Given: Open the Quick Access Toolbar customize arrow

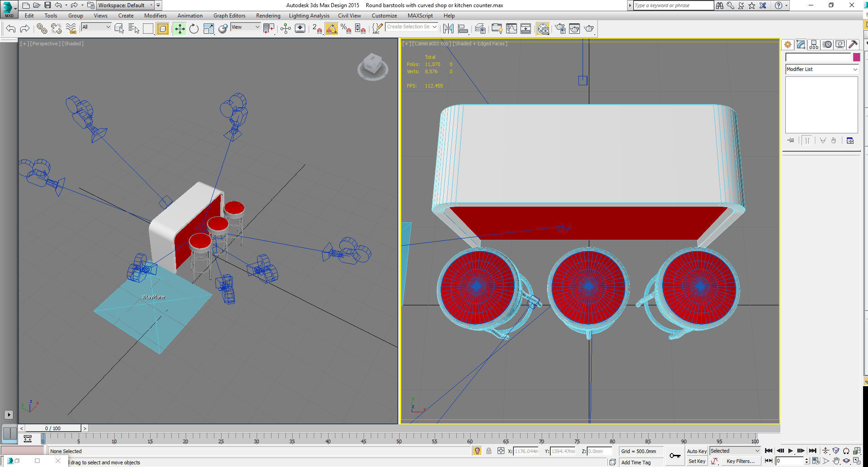Looking at the screenshot, I should [x=158, y=5].
